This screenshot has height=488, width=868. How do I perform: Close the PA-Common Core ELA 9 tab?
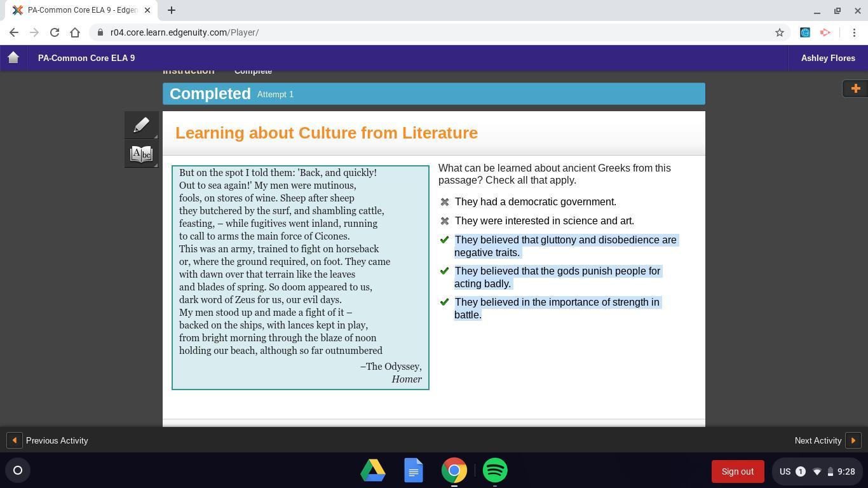tap(147, 10)
